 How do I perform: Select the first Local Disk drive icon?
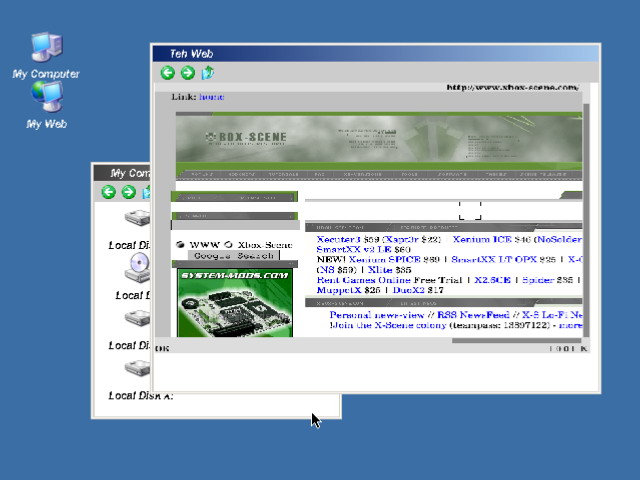coord(138,218)
